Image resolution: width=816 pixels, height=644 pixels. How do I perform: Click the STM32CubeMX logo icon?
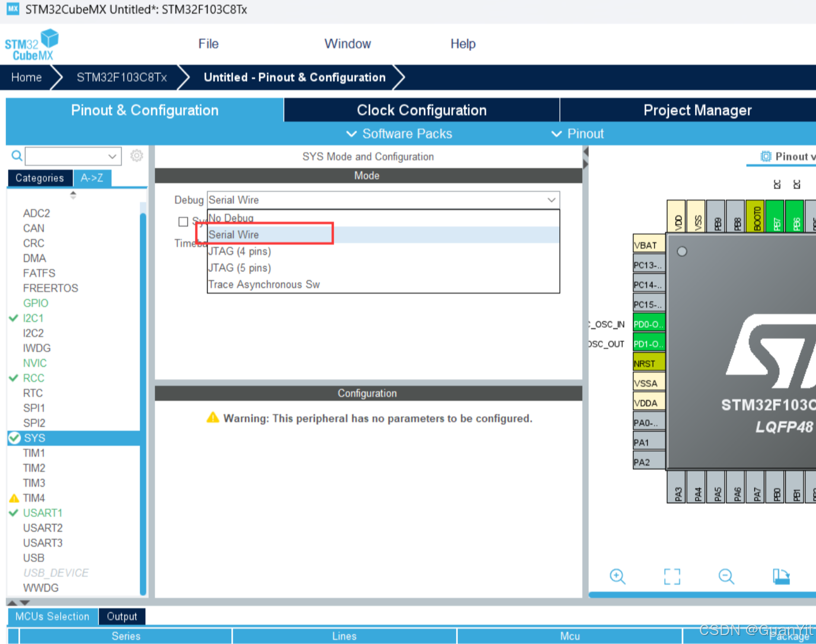32,45
